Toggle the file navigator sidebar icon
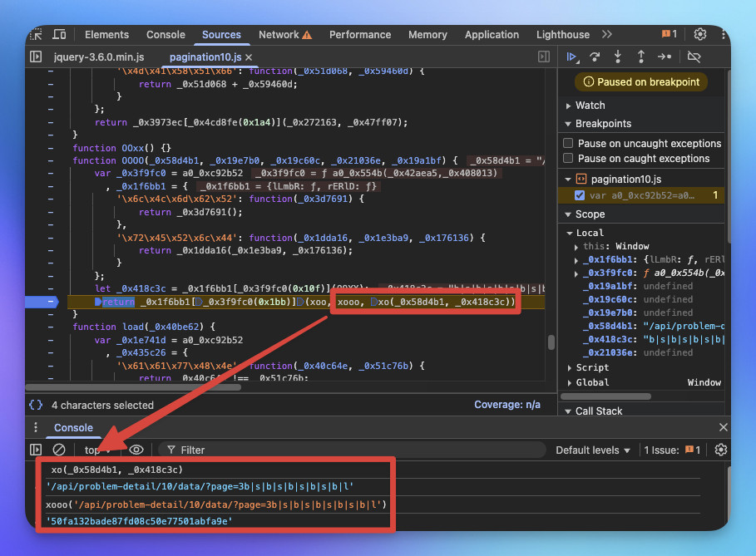 click(36, 57)
